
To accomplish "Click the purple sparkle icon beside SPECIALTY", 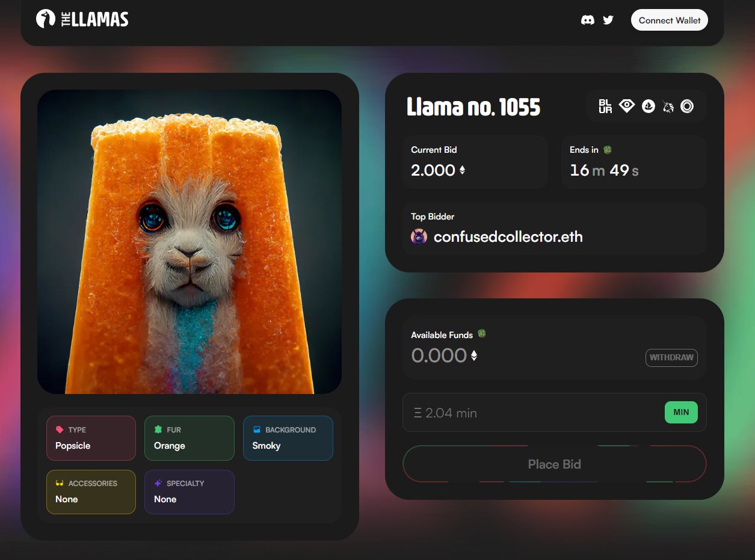I will [x=158, y=483].
